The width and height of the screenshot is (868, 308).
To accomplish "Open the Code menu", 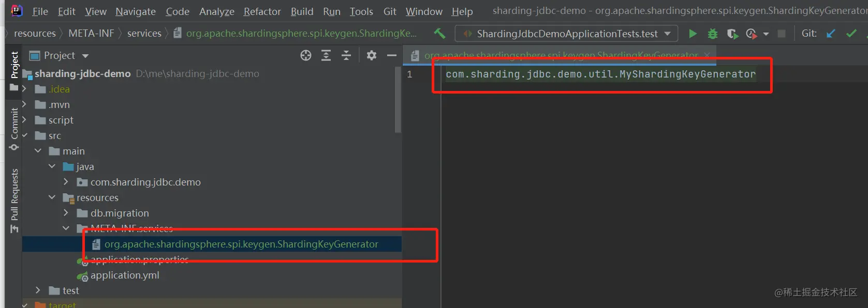I will 178,11.
